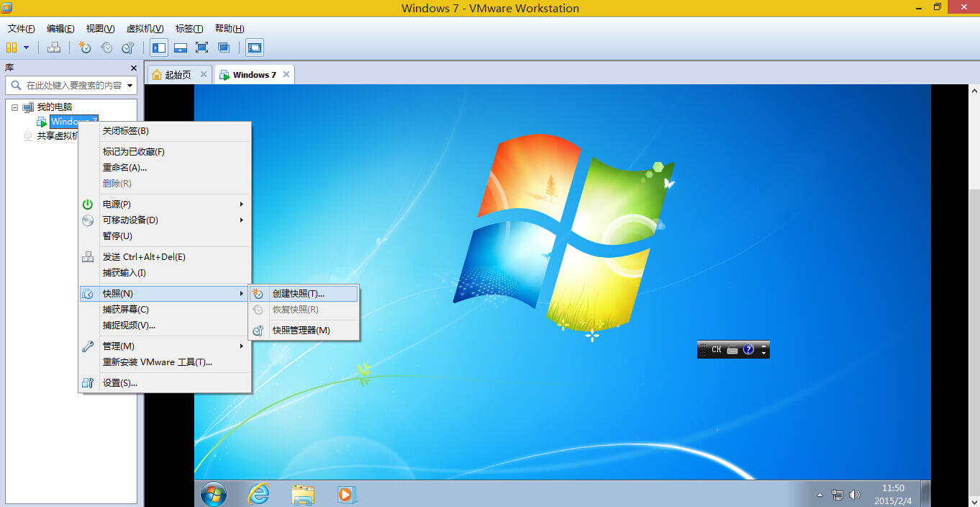The image size is (980, 507).
Task: Toggle the library sidebar view toolbar icon
Action: tap(159, 48)
